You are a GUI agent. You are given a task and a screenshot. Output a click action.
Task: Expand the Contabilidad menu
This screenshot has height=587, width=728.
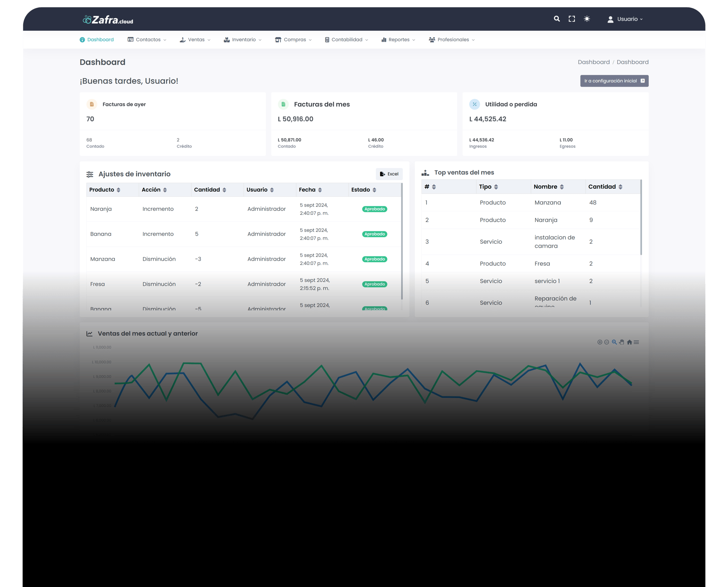tap(346, 40)
